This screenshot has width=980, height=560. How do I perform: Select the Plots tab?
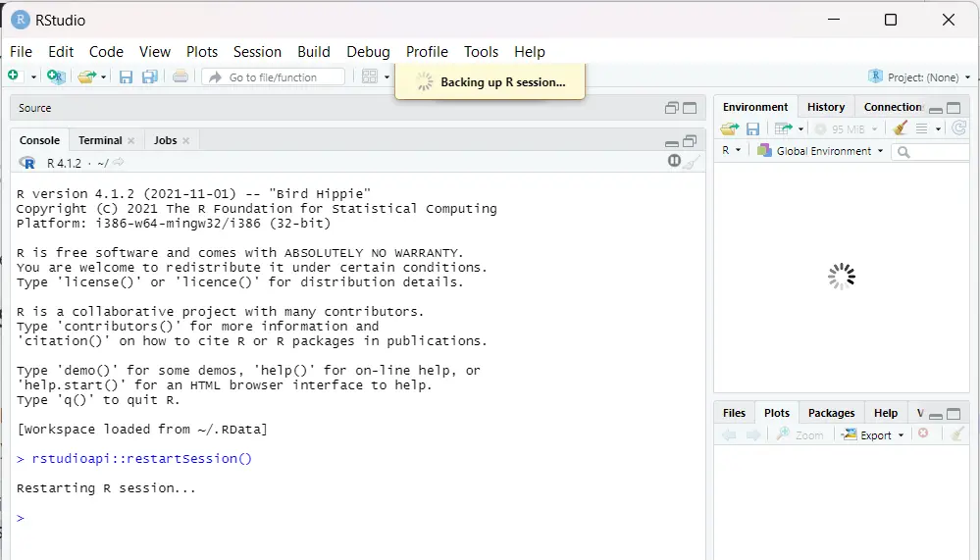(x=777, y=413)
